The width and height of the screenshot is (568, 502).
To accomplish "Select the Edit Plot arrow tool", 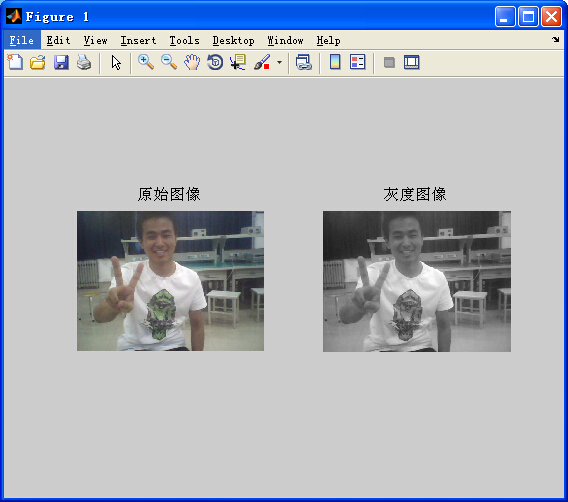I will pyautogui.click(x=116, y=62).
